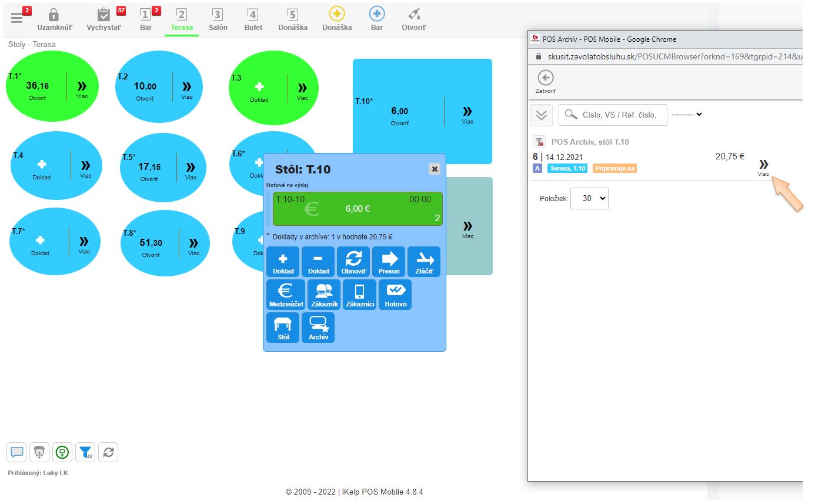
Task: Click the Obnoviť refresh button
Action: click(x=353, y=262)
